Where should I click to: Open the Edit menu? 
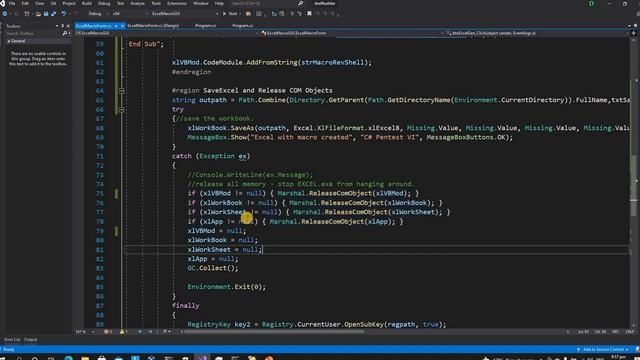[x=25, y=3]
